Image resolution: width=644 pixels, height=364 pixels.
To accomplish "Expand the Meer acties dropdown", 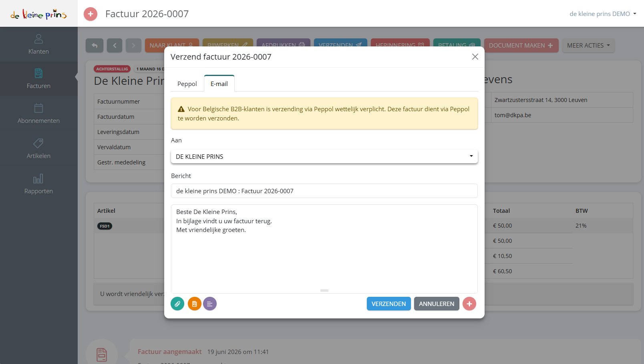I will click(588, 46).
